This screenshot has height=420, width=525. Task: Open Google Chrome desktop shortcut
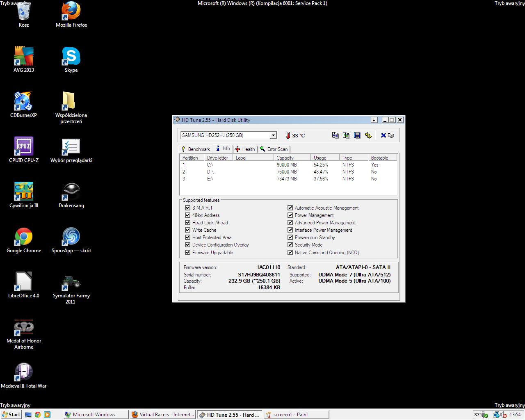[24, 240]
